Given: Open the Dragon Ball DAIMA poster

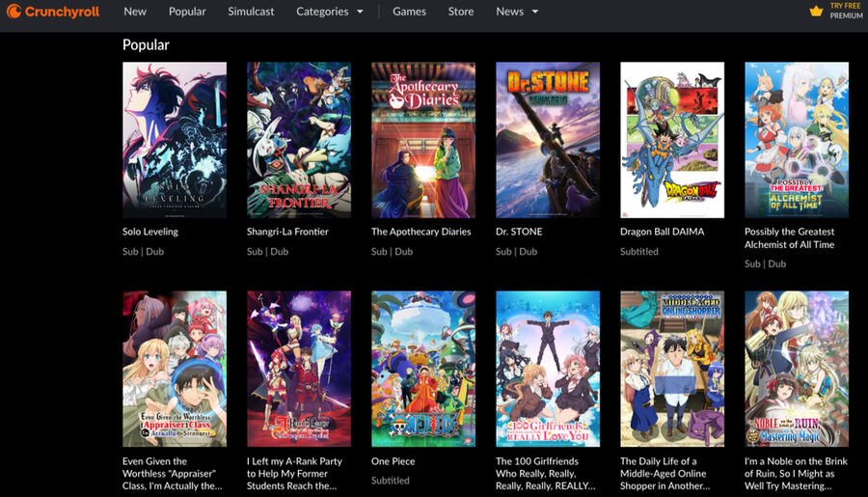Looking at the screenshot, I should (x=672, y=140).
